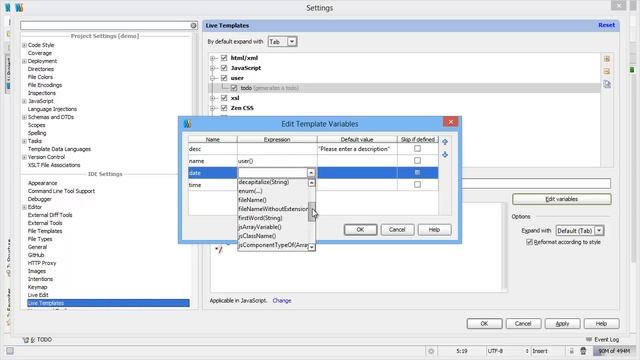Expand the Zen CSS template group
This screenshot has height=360, width=640.
pos(213,108)
